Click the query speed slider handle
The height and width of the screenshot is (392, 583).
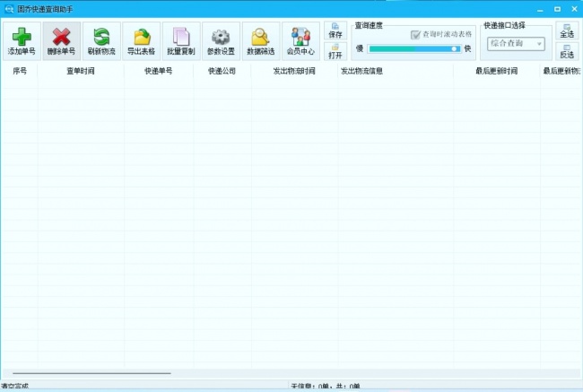click(x=454, y=48)
